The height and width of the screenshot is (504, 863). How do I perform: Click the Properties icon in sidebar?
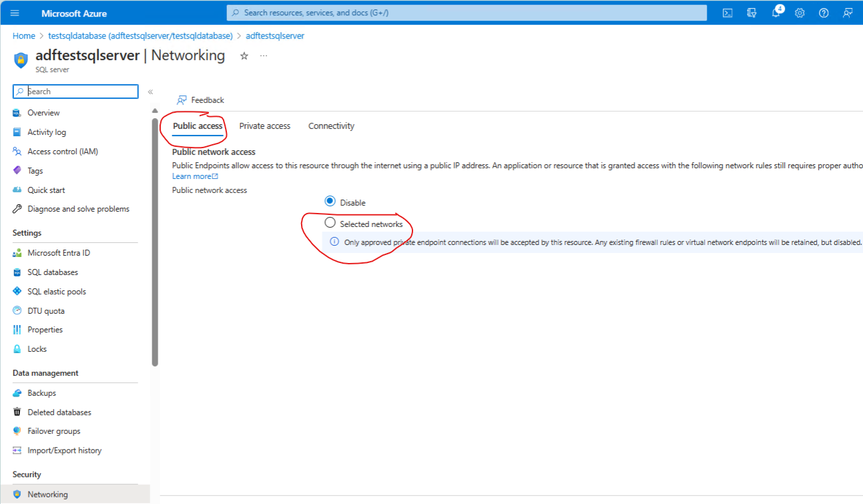click(17, 330)
